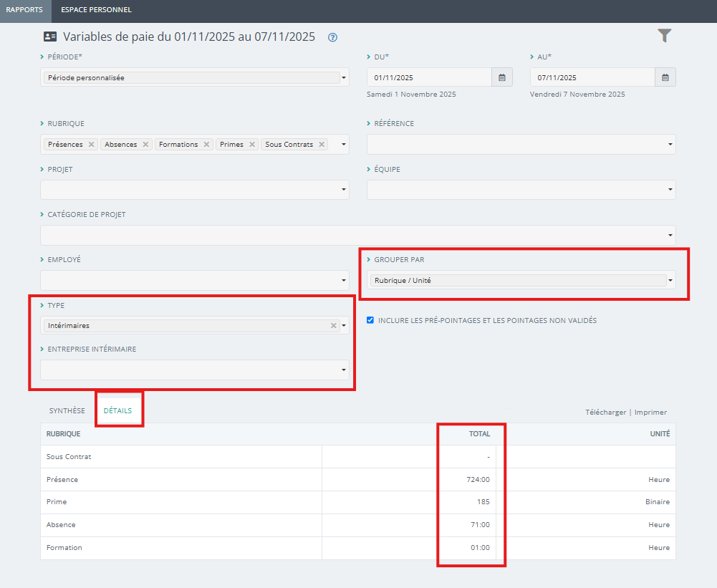
Task: Remove the Présences tag from Rubrique
Action: point(91,145)
